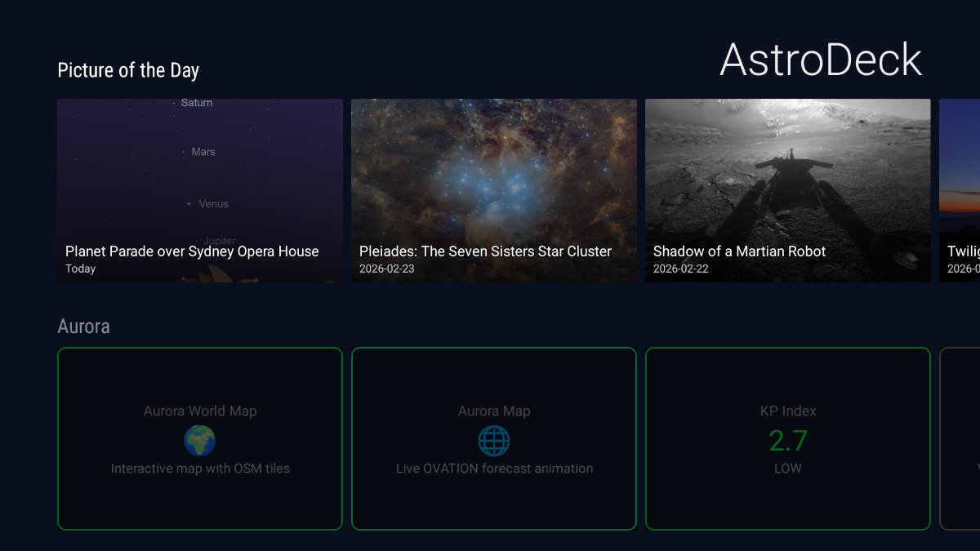Image resolution: width=980 pixels, height=551 pixels.
Task: Click the date 2026-02-23 under Pleiades
Action: click(x=389, y=269)
